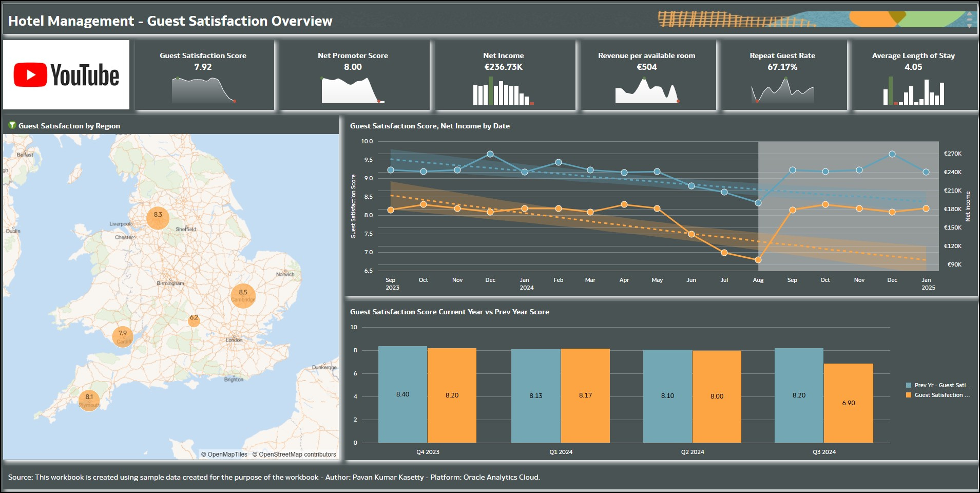Viewport: 980px width, 493px height.
Task: Select the orange 8.20 bar for Q4 2023
Action: 452,395
